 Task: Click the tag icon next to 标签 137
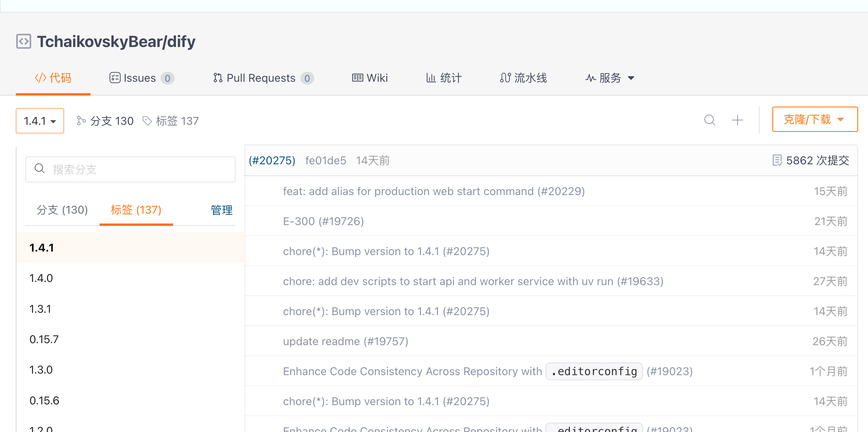click(x=147, y=121)
